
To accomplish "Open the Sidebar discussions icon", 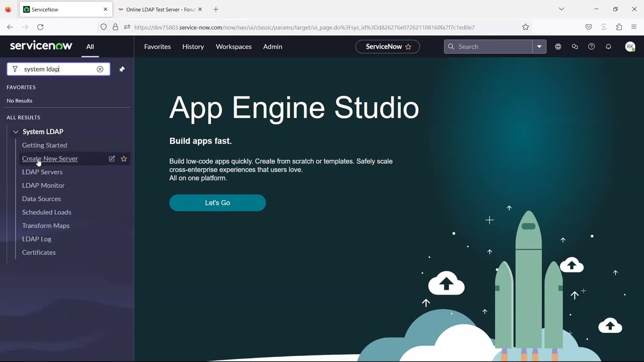I will pyautogui.click(x=575, y=46).
